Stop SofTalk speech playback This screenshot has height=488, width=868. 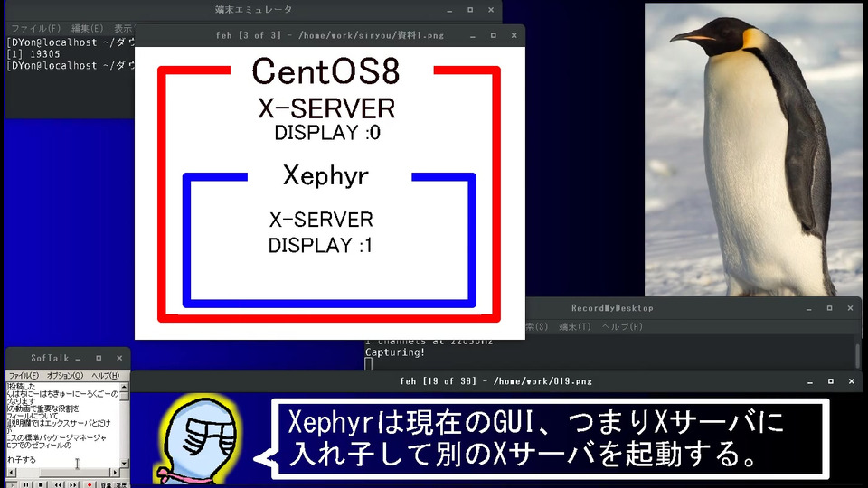pyautogui.click(x=41, y=484)
